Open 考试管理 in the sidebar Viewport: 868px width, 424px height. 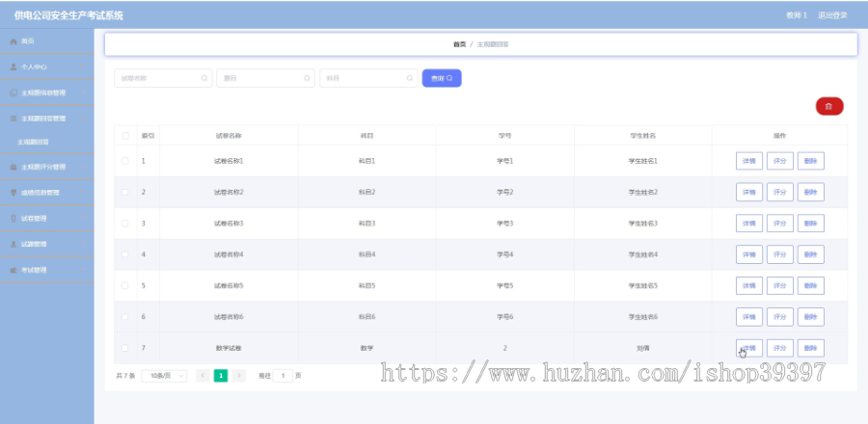click(x=47, y=270)
